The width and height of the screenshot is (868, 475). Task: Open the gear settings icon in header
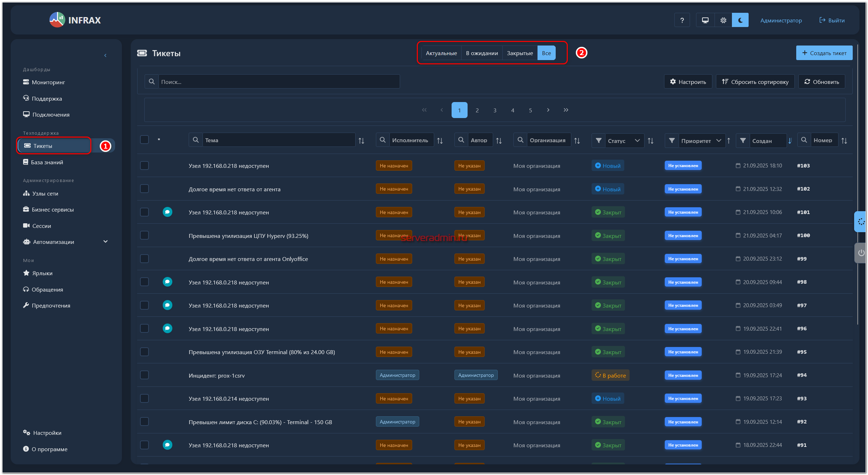click(x=723, y=20)
